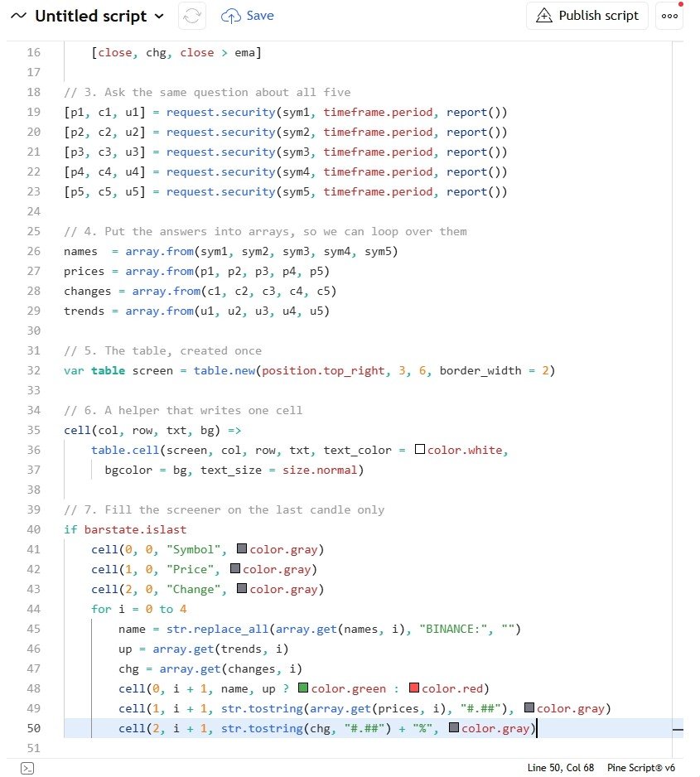Click 'array.from' on line 28 changes
This screenshot has height=777, width=700.
(167, 292)
